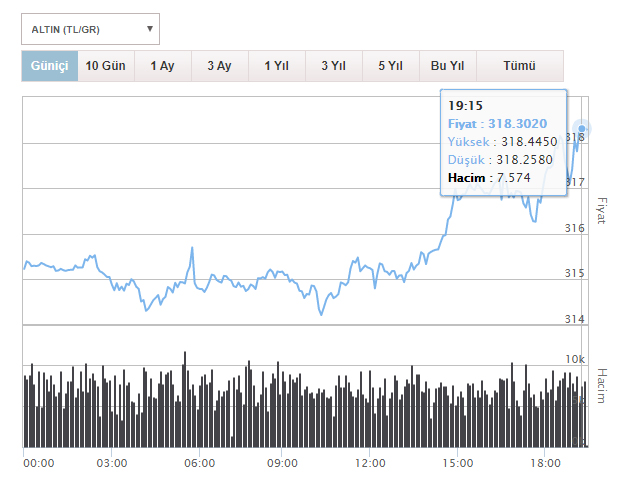View the 5 Yıl chart range
621x494 pixels.
pos(391,66)
